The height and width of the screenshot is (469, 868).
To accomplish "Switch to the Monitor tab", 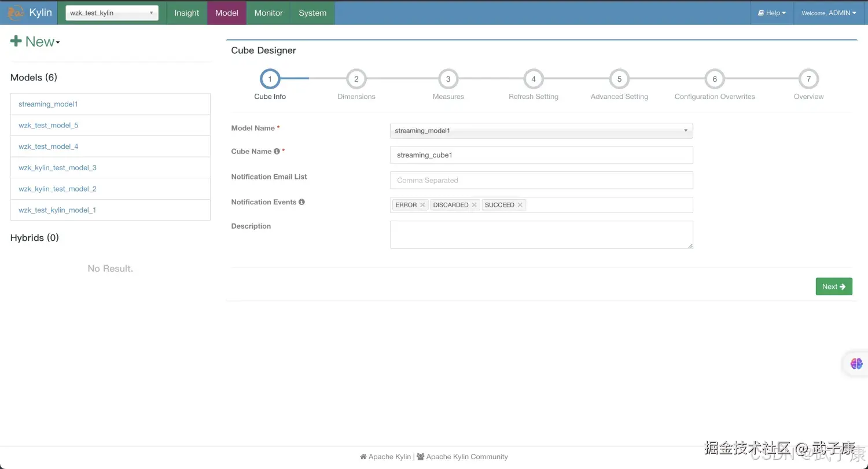I will tap(269, 13).
